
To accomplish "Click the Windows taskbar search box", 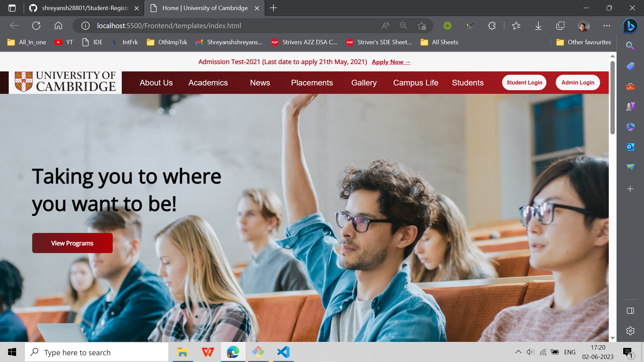I will click(97, 352).
